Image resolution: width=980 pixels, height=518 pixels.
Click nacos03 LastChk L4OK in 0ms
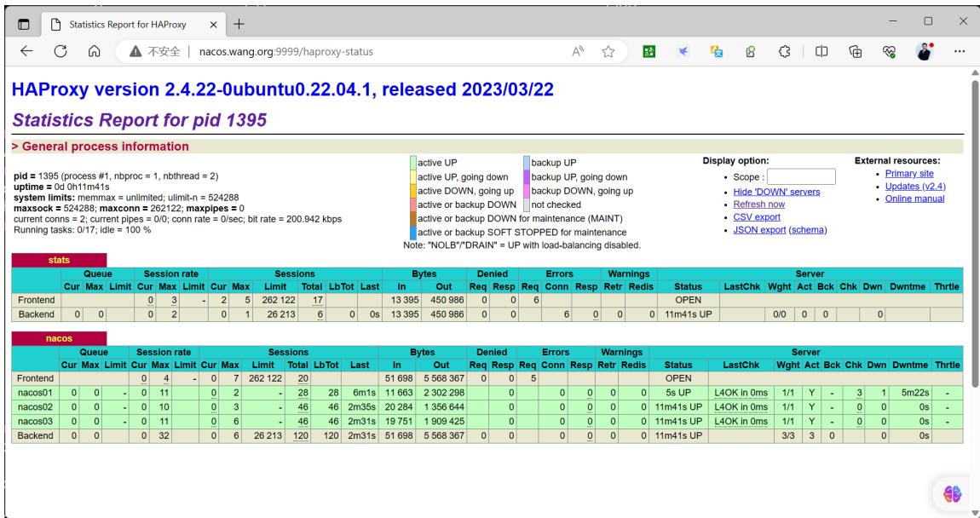[x=741, y=421]
